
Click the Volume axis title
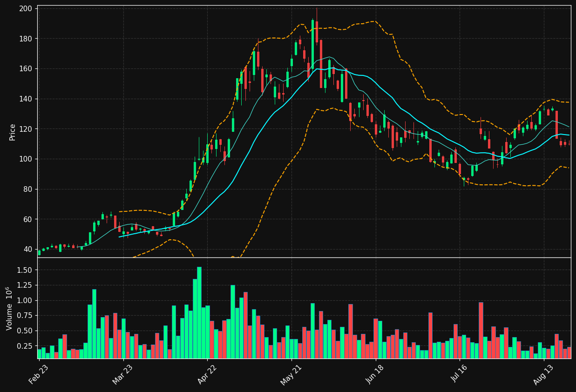pos(9,308)
